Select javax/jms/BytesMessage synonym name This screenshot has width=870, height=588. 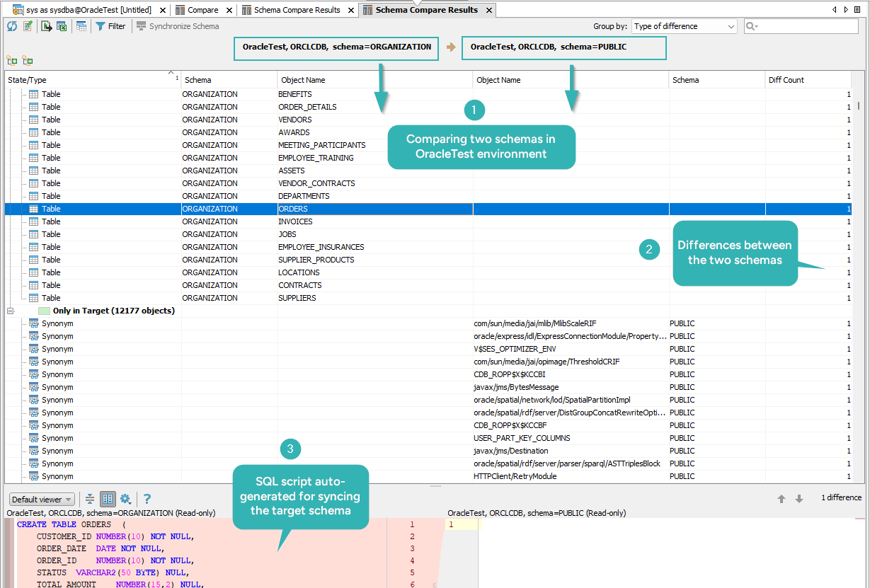tap(516, 387)
